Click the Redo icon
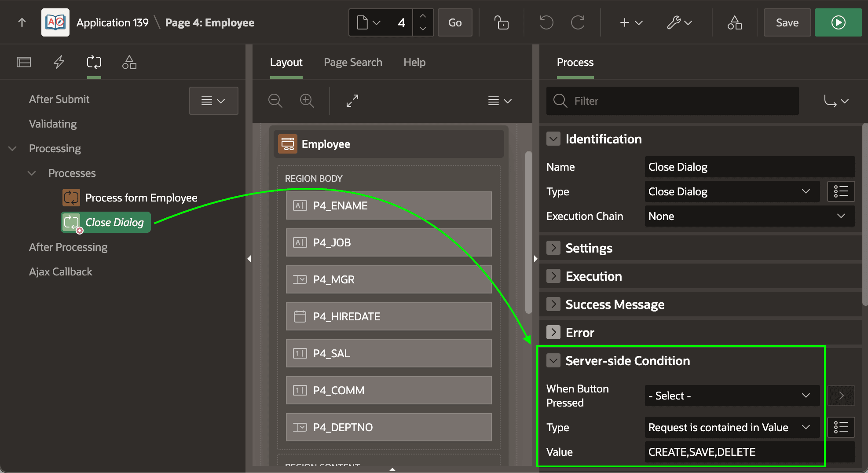The image size is (868, 473). pos(578,22)
